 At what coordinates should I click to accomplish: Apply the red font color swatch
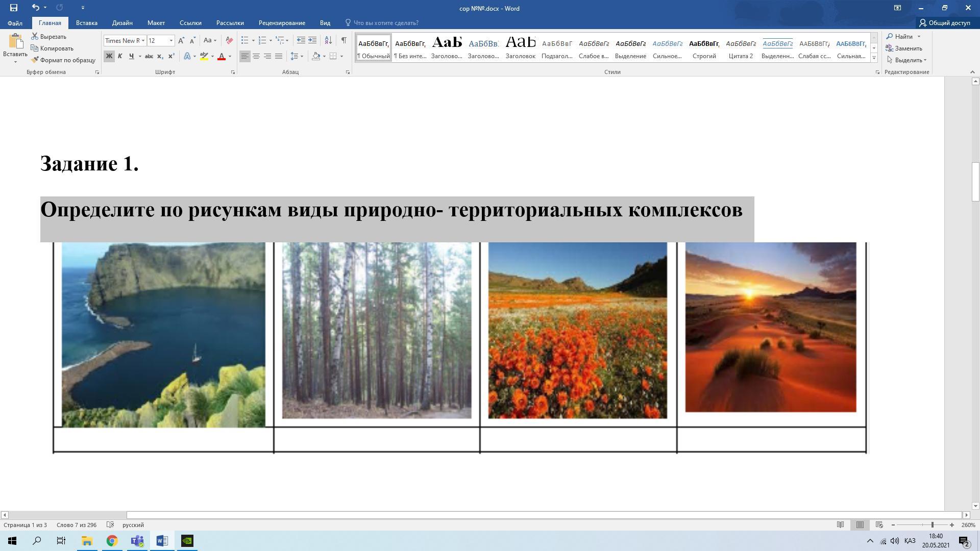pos(222,56)
